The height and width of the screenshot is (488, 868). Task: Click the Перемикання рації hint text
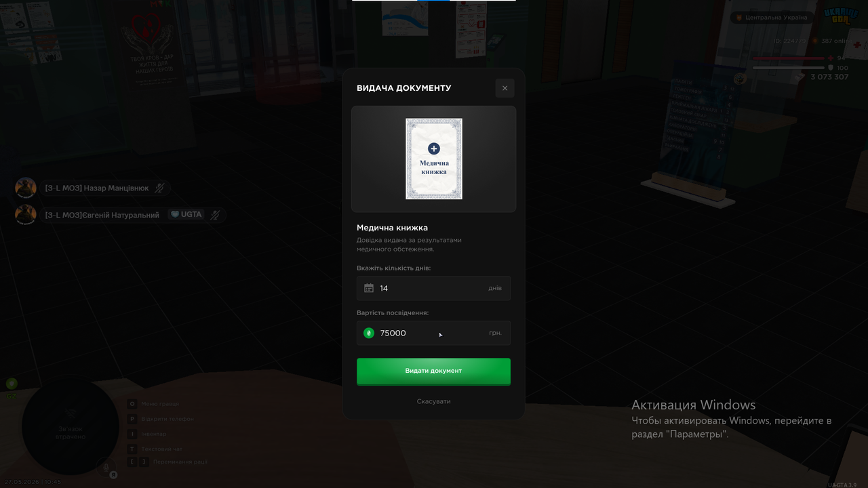tap(180, 462)
